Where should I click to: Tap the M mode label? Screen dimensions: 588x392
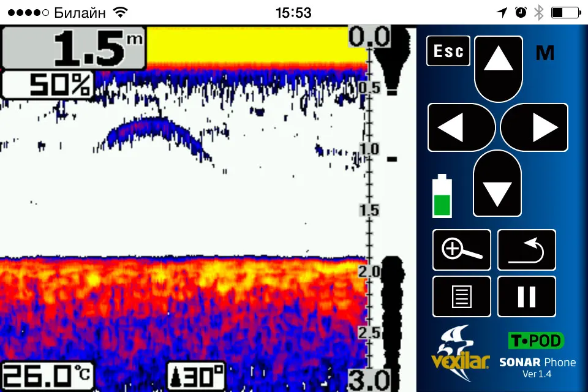[x=545, y=53]
